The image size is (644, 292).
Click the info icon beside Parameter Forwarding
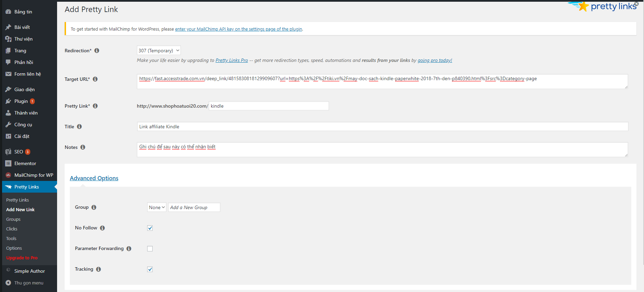click(129, 249)
